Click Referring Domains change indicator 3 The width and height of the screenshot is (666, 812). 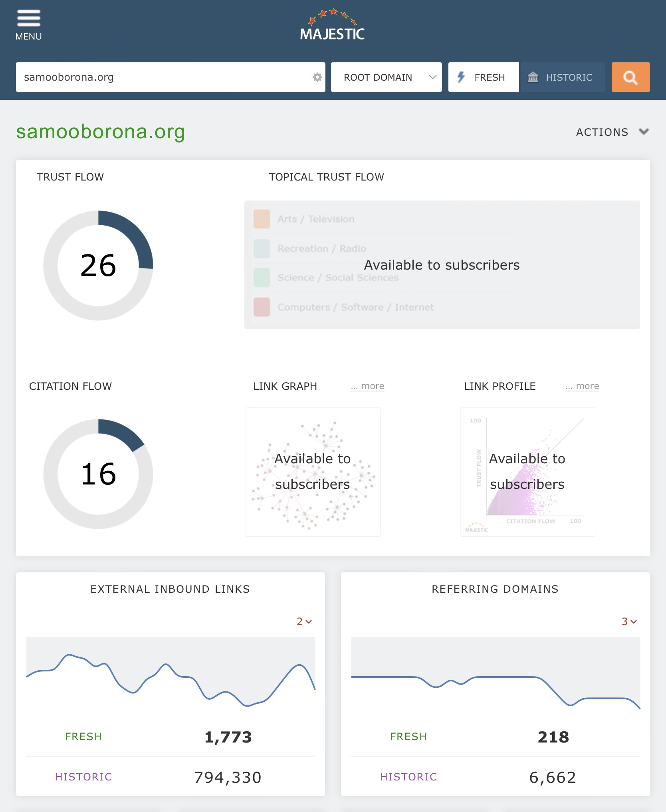tap(629, 621)
